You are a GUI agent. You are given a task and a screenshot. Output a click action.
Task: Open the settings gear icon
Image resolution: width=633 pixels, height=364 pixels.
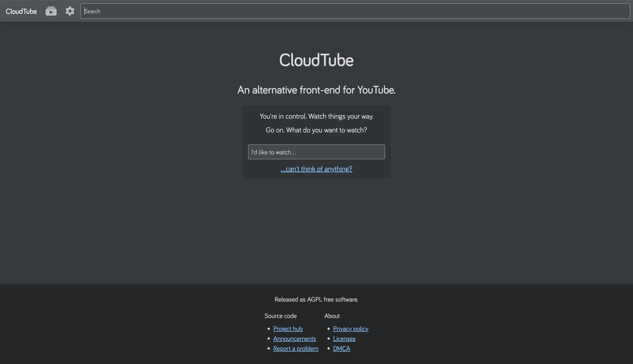[x=70, y=11]
